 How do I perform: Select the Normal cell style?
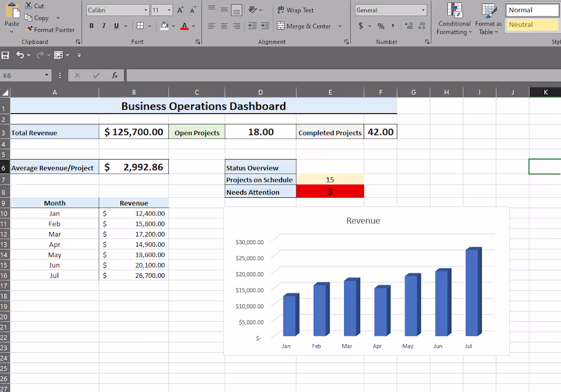[533, 10]
